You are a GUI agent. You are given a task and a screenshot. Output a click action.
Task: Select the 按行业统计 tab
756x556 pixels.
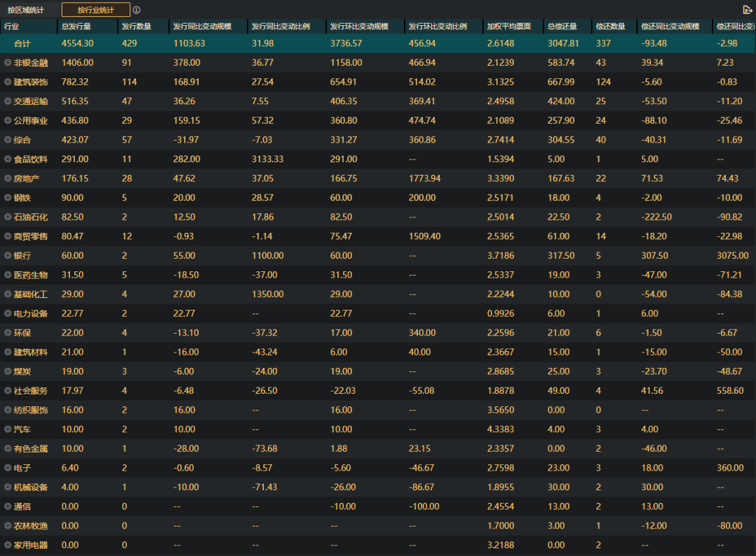tap(96, 10)
